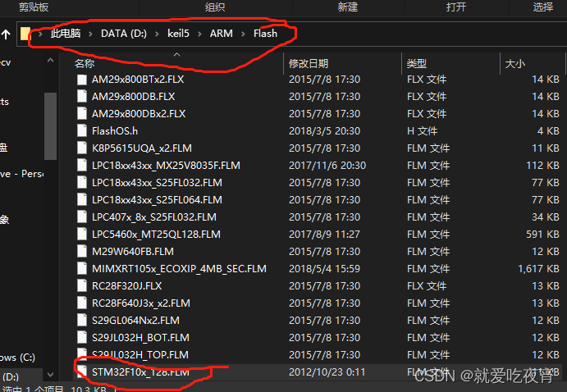Select MIMXRT105x_ECOXIP_4MB_SEC.FLM file name
Image resolution: width=567 pixels, height=392 pixels.
click(x=179, y=269)
